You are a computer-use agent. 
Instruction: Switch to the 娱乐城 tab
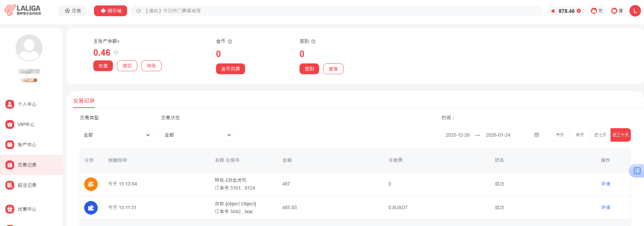(x=110, y=10)
